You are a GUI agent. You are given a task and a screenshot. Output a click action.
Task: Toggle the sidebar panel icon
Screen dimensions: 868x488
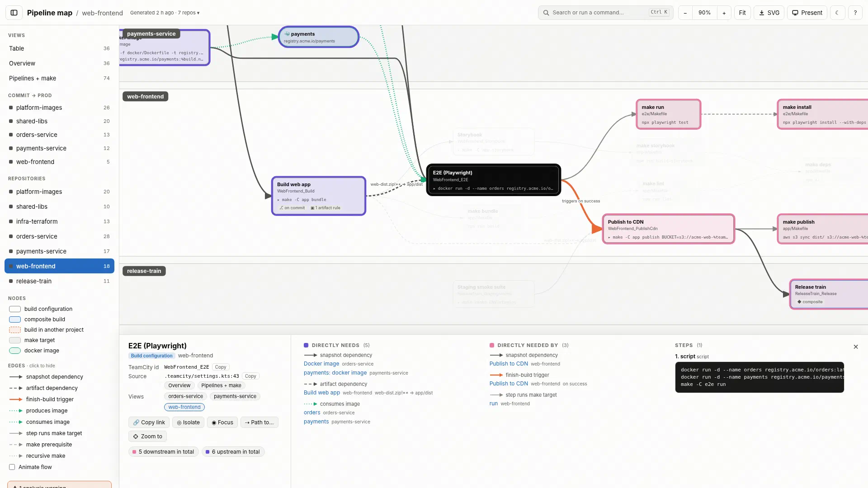point(14,13)
